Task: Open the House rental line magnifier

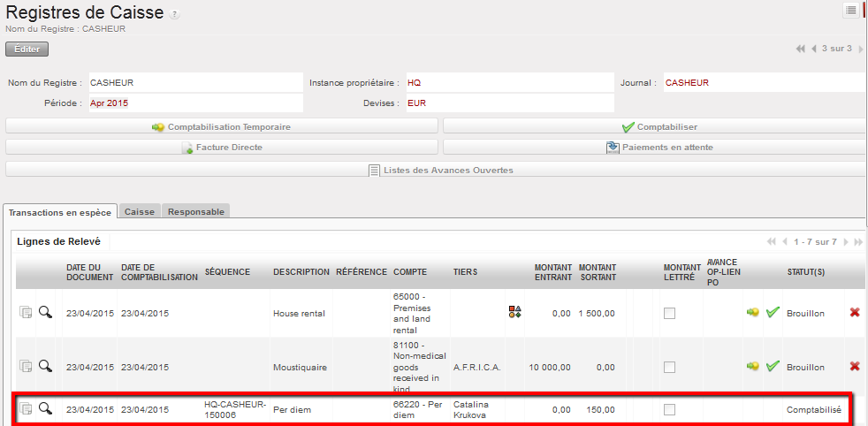Action: [45, 312]
